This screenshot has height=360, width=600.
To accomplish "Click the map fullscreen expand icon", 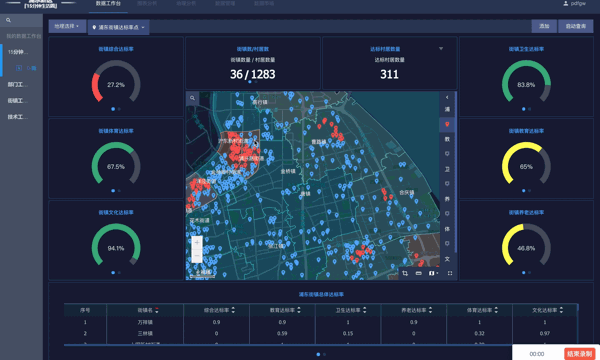I will pos(450,273).
